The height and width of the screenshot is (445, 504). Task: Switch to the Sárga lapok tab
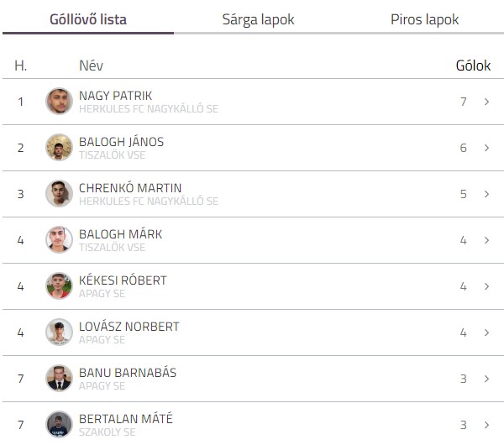pos(258,19)
